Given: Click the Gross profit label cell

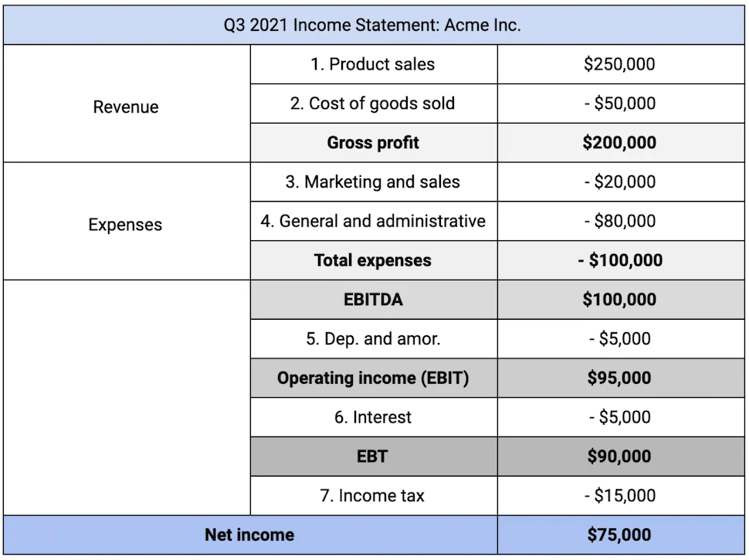Looking at the screenshot, I should tap(373, 143).
